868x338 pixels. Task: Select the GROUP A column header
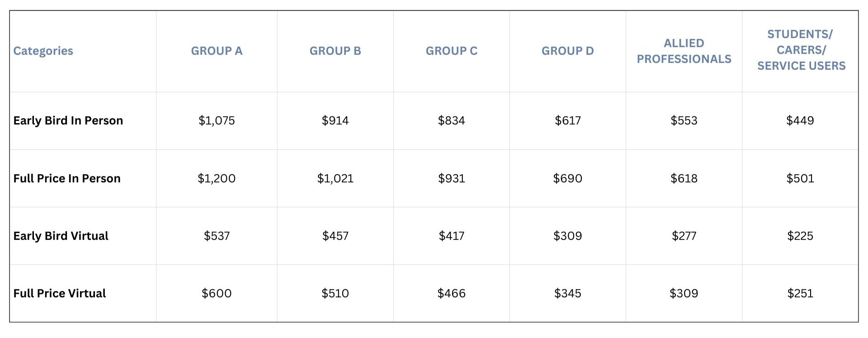tap(217, 51)
